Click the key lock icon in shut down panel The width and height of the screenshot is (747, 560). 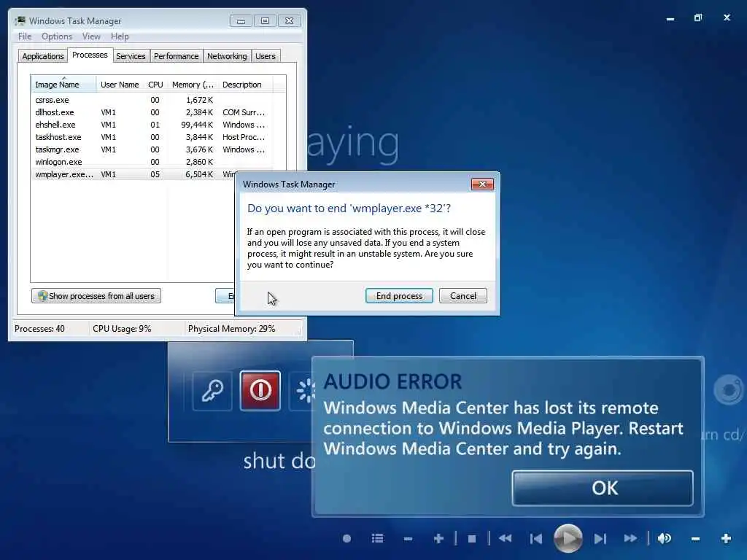click(212, 391)
